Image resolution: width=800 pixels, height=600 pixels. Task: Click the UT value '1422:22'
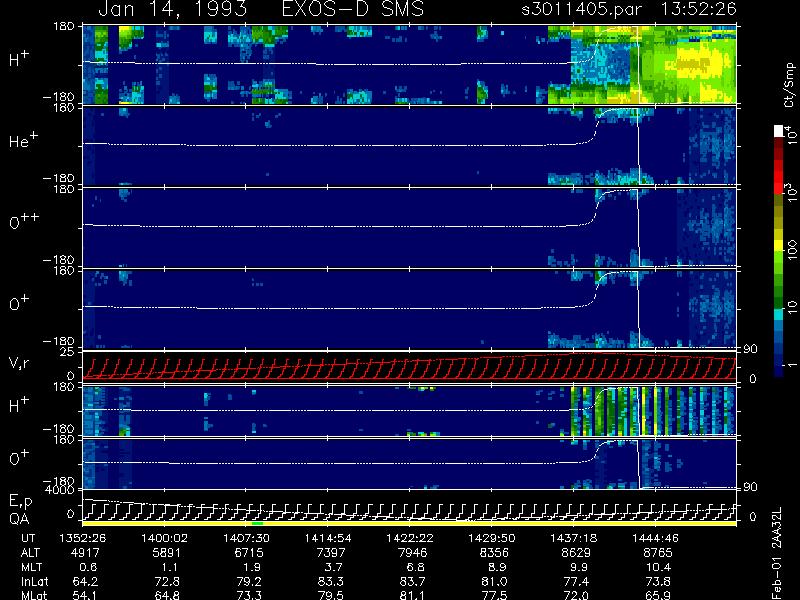click(410, 538)
